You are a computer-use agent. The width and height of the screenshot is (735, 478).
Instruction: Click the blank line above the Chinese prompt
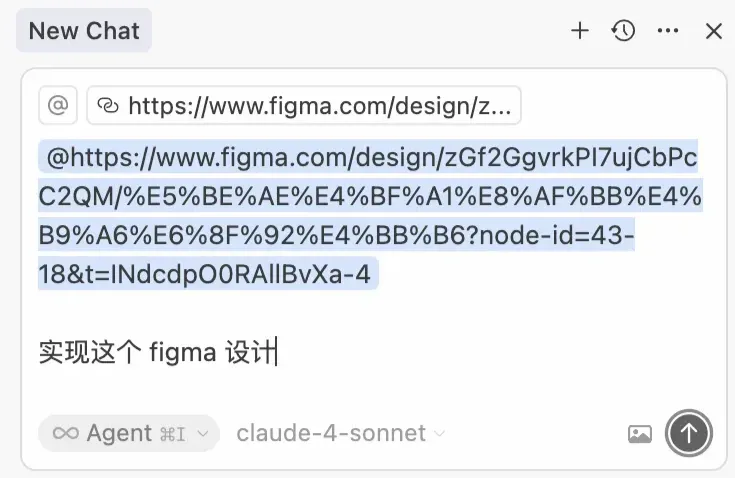coord(300,312)
